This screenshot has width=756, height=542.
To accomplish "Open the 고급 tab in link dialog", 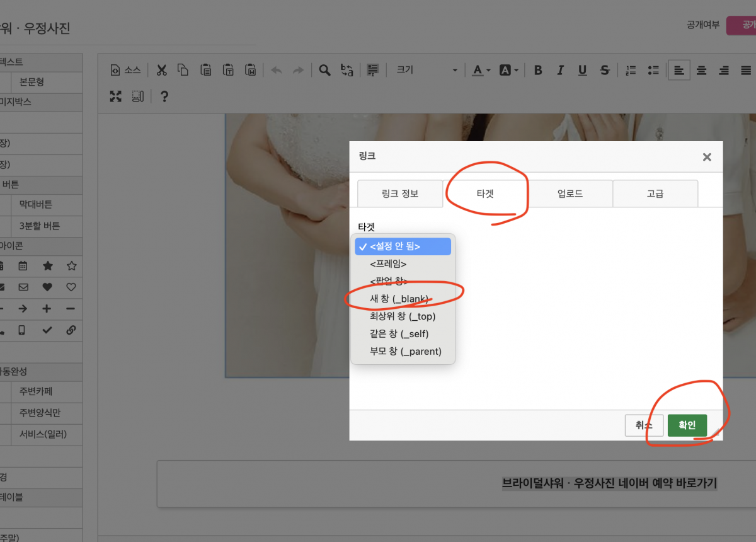I will point(655,193).
